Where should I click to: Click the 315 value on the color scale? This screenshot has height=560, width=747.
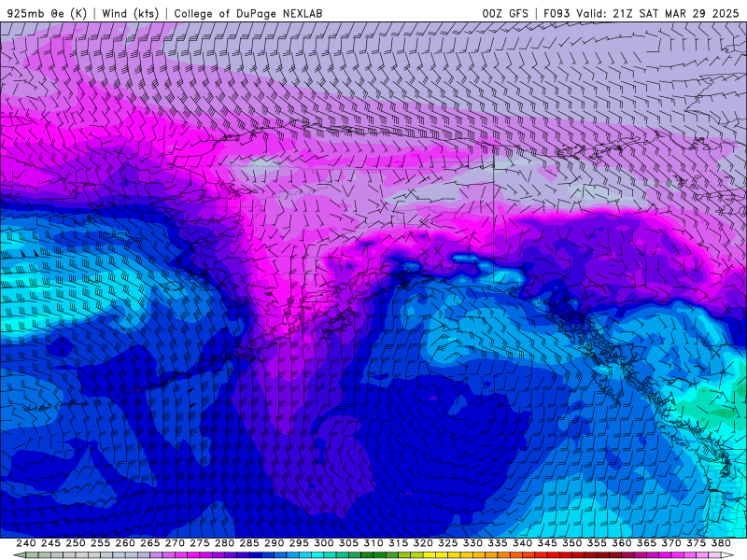398,543
